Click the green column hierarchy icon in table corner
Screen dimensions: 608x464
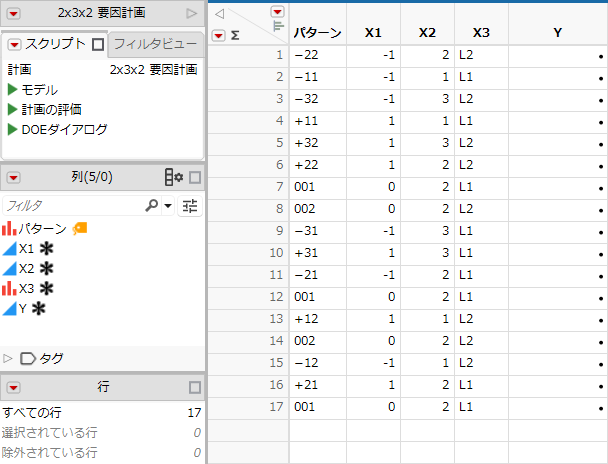click(x=278, y=26)
